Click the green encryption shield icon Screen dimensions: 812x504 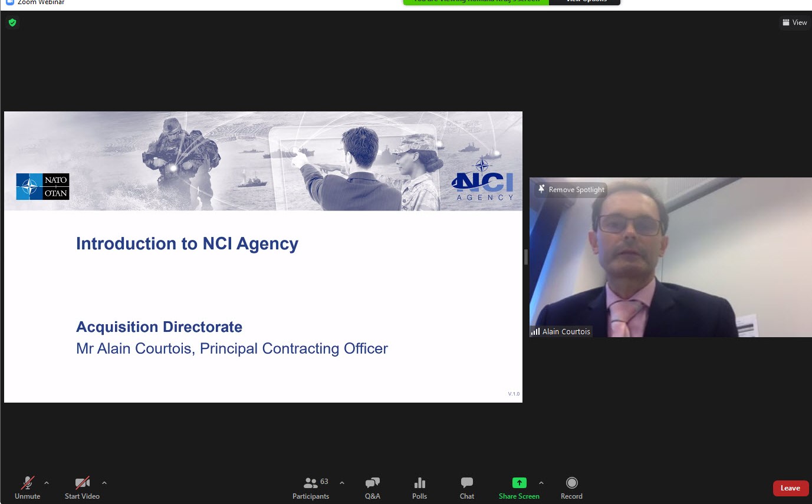[x=12, y=22]
